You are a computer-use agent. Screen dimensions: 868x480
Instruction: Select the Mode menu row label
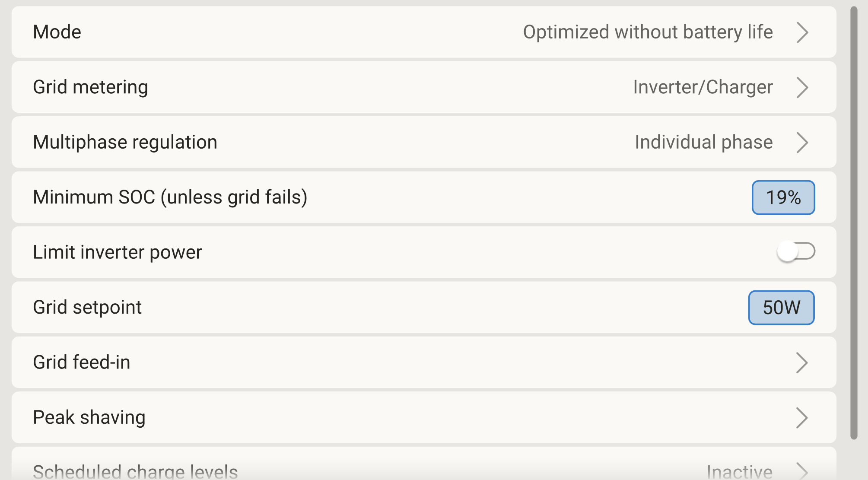pos(57,32)
